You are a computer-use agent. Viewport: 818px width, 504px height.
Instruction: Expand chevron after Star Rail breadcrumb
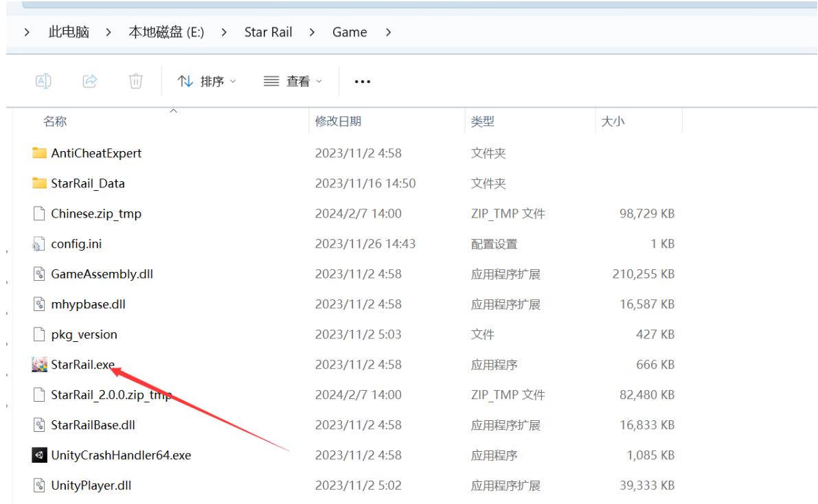(312, 32)
